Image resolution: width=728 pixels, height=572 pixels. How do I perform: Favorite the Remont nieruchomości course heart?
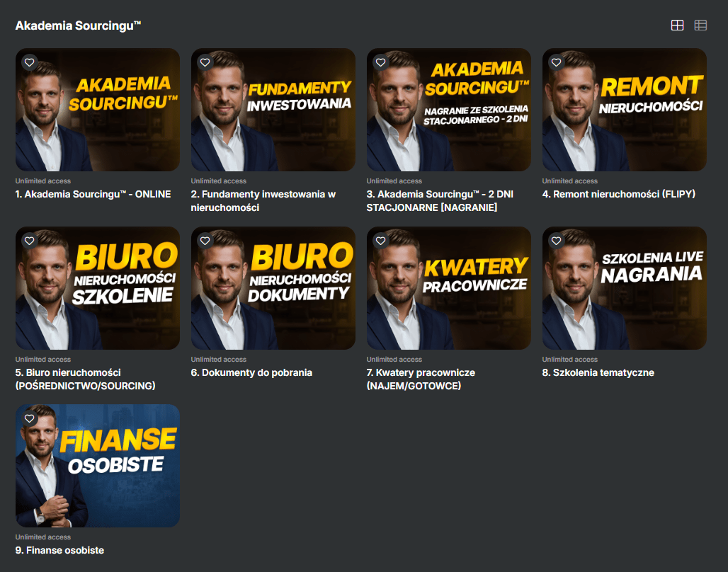tap(556, 62)
